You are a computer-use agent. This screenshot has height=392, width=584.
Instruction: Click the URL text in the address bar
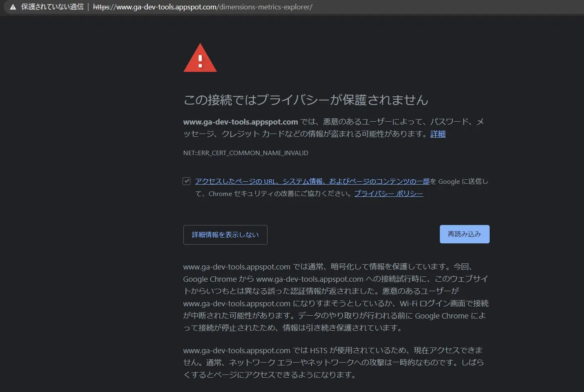pyautogui.click(x=203, y=7)
